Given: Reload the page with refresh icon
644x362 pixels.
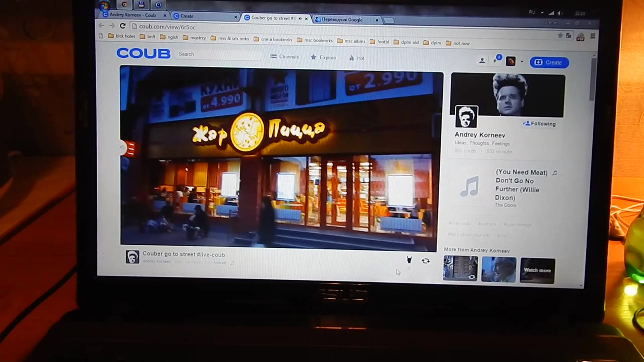Looking at the screenshot, I should click(123, 26).
